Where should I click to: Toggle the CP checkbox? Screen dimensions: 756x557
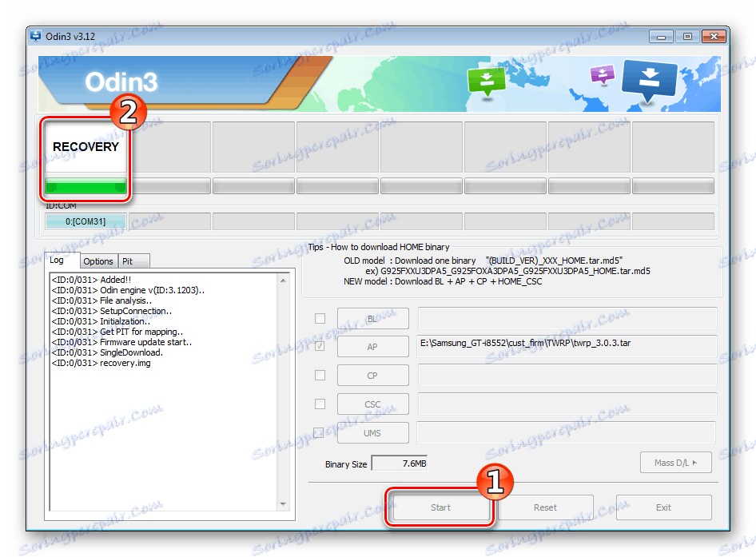click(320, 375)
